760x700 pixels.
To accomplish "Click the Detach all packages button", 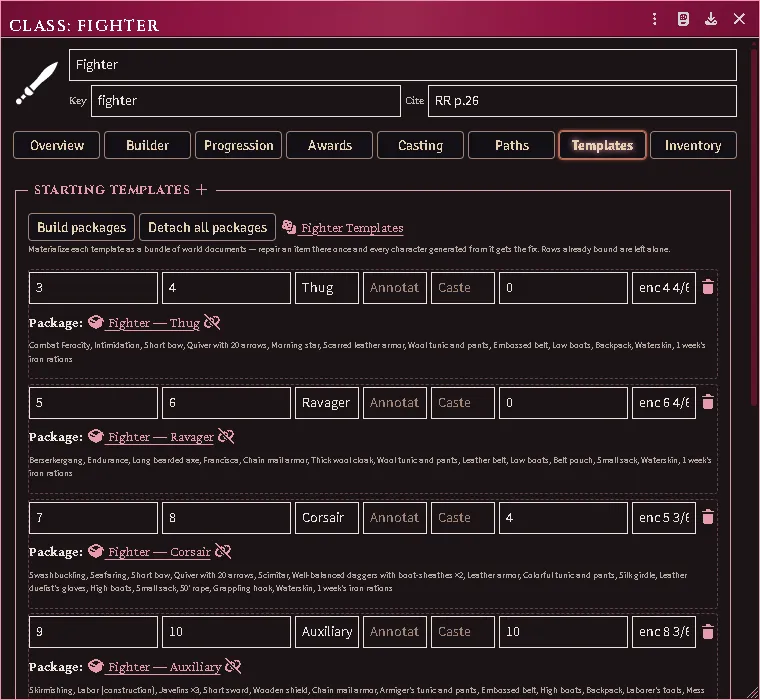I will click(207, 227).
